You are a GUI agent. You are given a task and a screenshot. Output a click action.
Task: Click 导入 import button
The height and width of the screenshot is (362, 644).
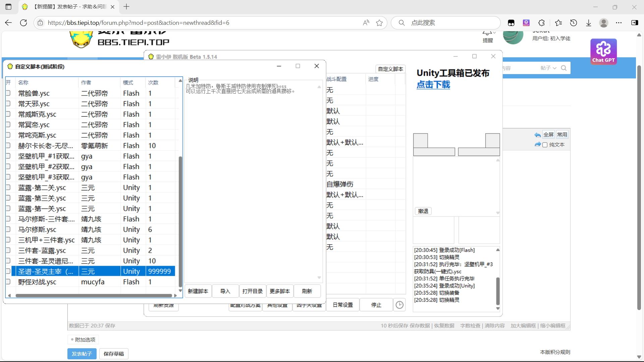click(225, 291)
